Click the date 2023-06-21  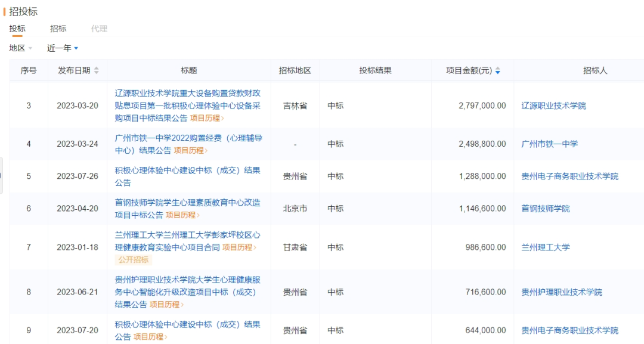pos(77,292)
